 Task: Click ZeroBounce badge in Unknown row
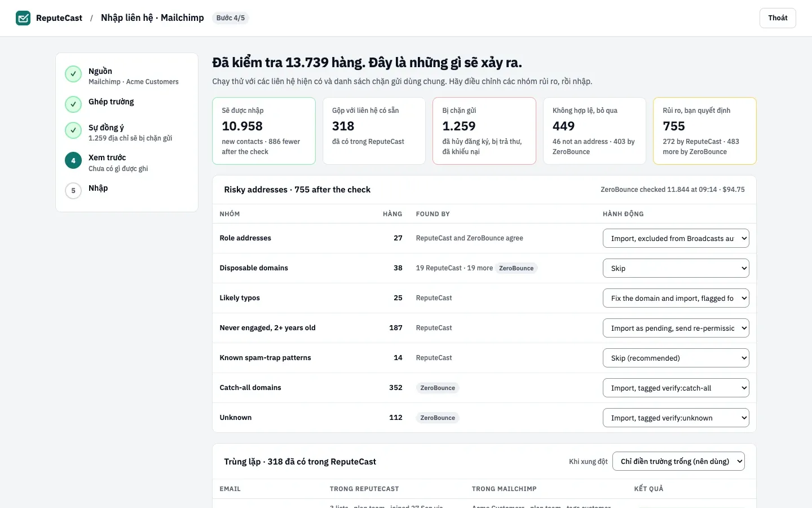(438, 418)
